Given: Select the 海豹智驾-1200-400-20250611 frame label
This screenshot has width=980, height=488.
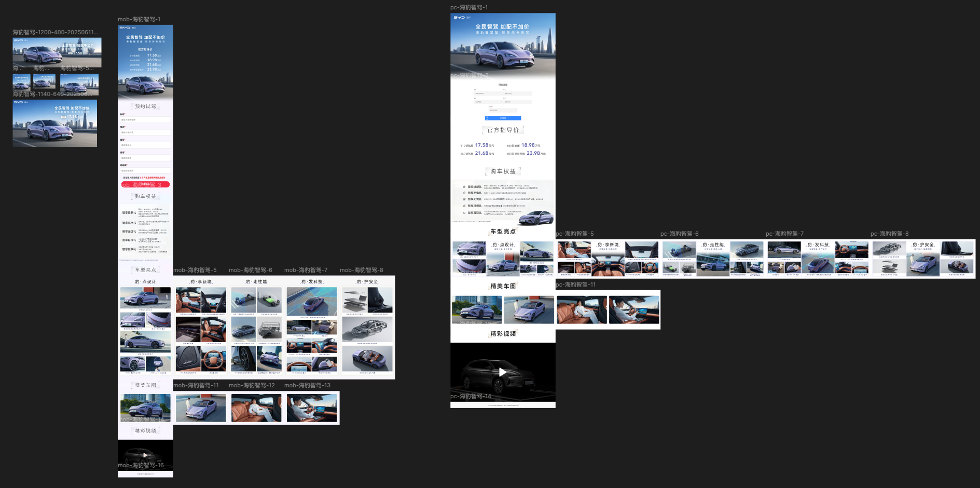Looking at the screenshot, I should click(55, 32).
